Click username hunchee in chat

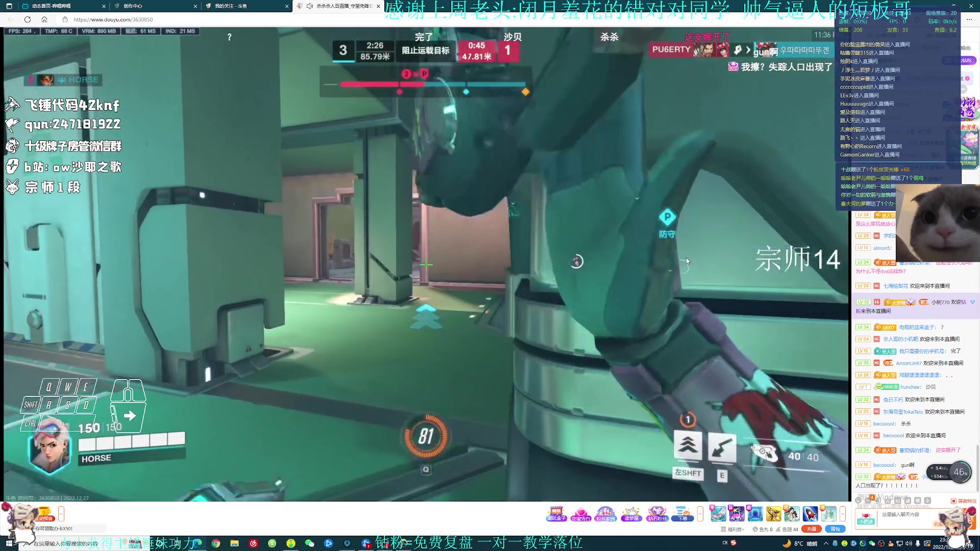tap(911, 387)
